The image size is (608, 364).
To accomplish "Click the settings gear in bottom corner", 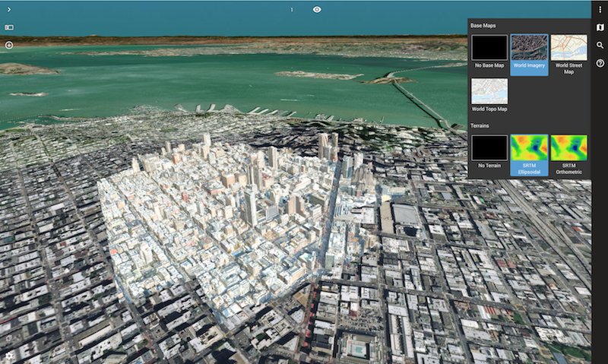I will tap(9, 356).
